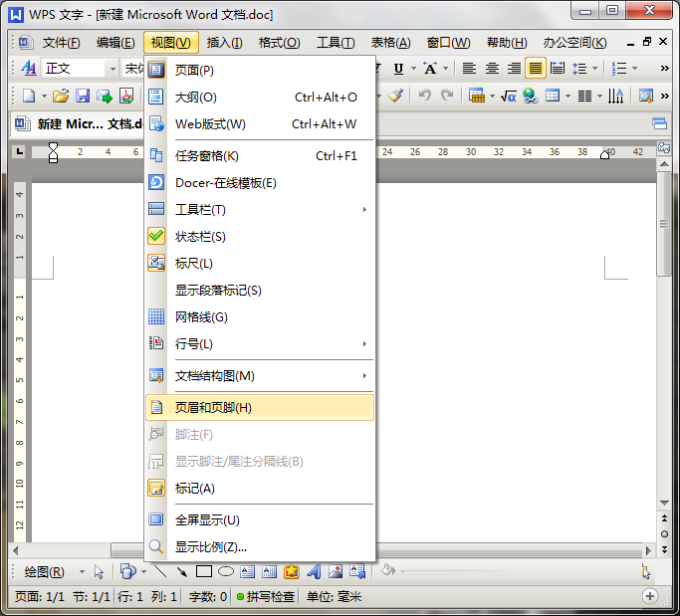Open the Tools (工具) menu
This screenshot has height=616, width=680.
click(336, 43)
